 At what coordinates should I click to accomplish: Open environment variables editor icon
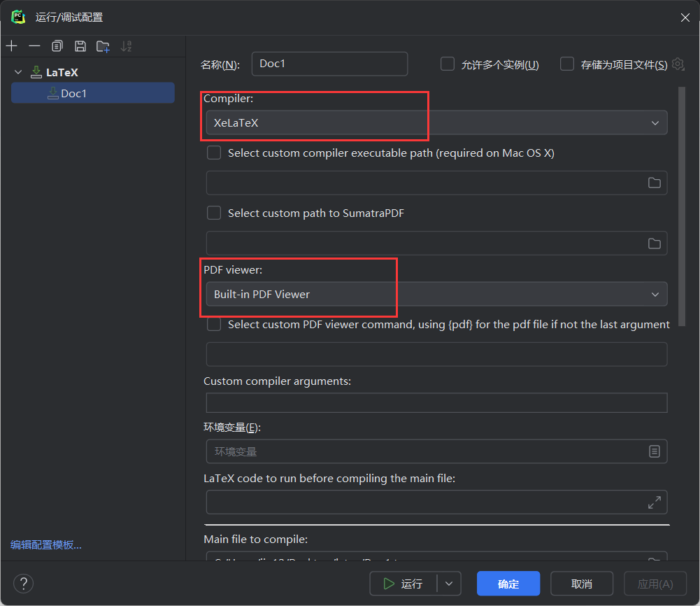(x=654, y=451)
